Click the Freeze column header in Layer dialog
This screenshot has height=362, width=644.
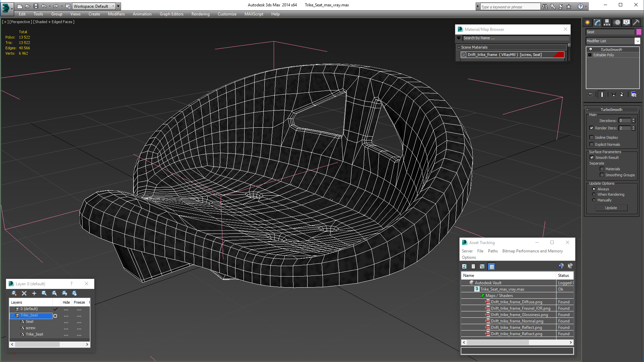(x=79, y=302)
